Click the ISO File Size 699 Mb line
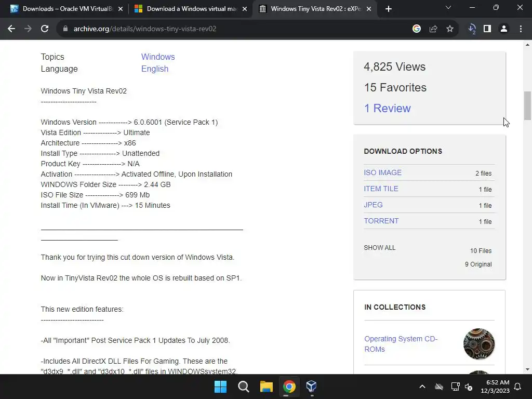The image size is (532, 399). point(96,195)
